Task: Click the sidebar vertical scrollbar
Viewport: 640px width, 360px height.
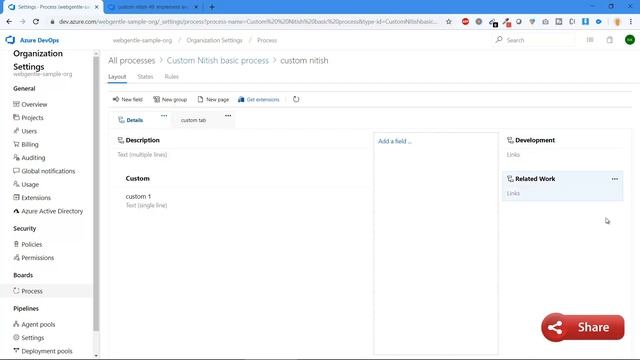Action: tap(96, 193)
